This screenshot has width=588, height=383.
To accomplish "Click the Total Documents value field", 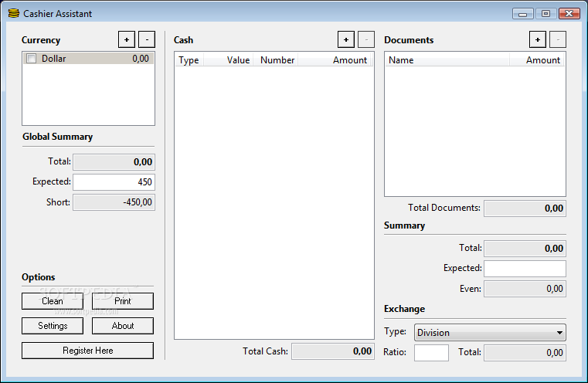I will 525,208.
